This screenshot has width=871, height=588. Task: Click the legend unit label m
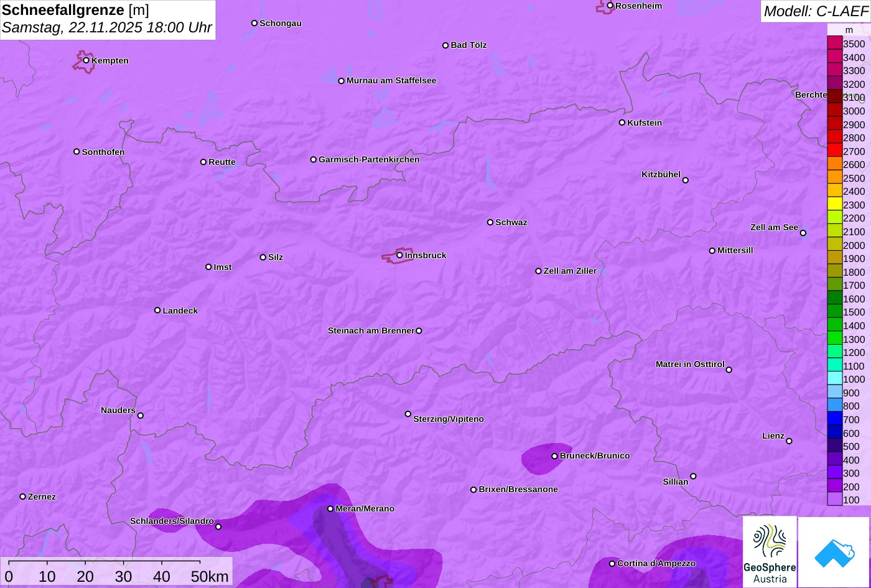click(x=849, y=30)
